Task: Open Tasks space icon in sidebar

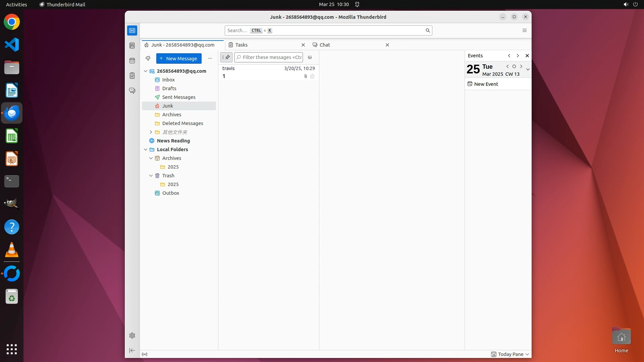Action: pyautogui.click(x=132, y=76)
